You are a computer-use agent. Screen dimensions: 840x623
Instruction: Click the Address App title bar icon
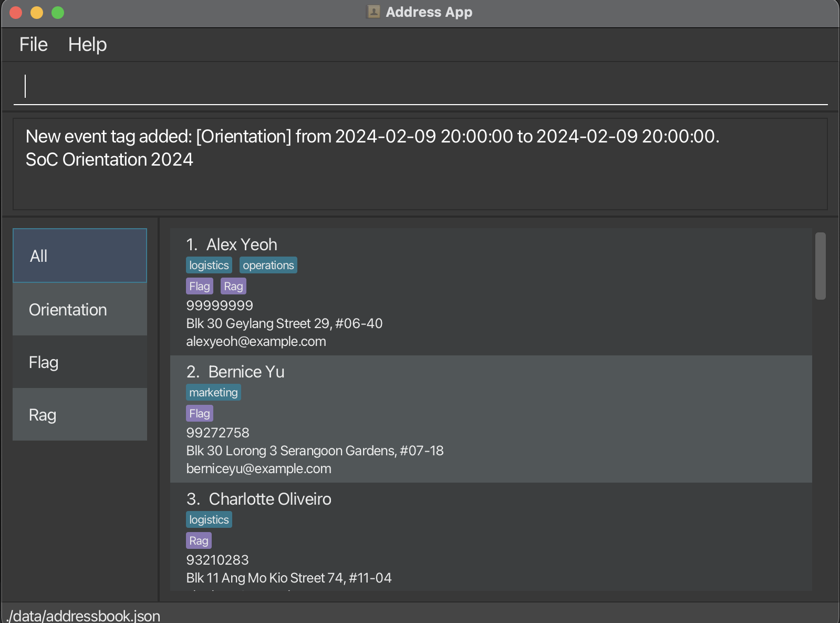click(374, 12)
